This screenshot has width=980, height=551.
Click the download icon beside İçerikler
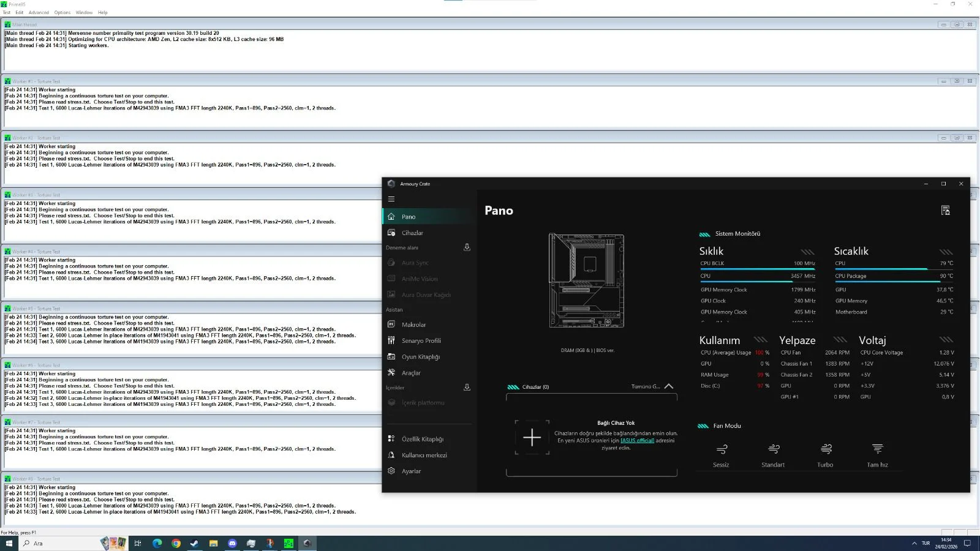pyautogui.click(x=467, y=388)
